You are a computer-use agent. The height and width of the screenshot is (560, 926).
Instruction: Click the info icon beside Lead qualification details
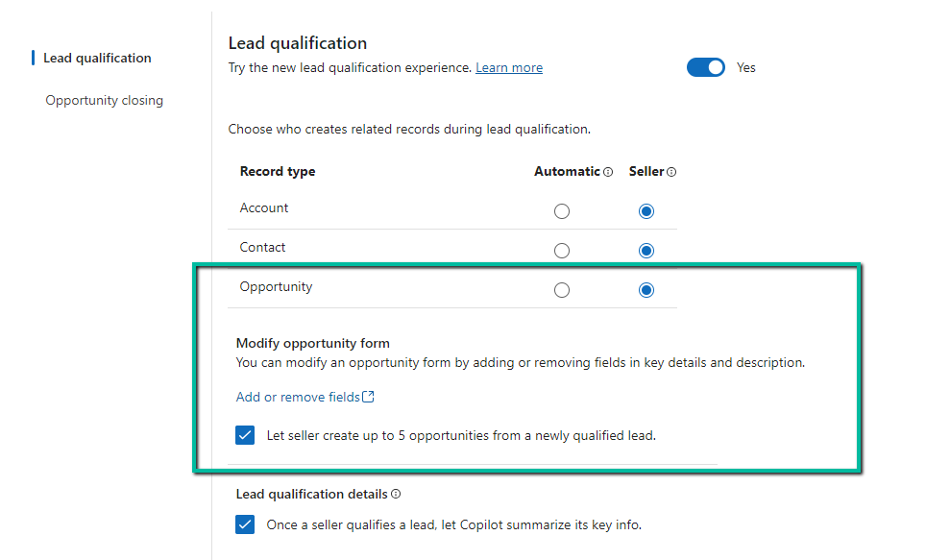tap(398, 493)
